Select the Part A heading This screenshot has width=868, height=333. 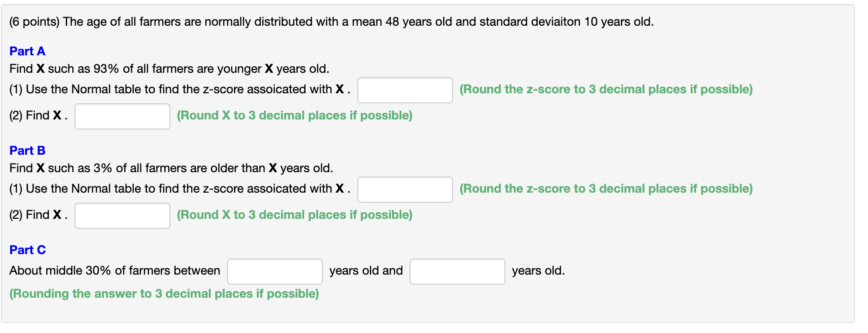click(27, 51)
